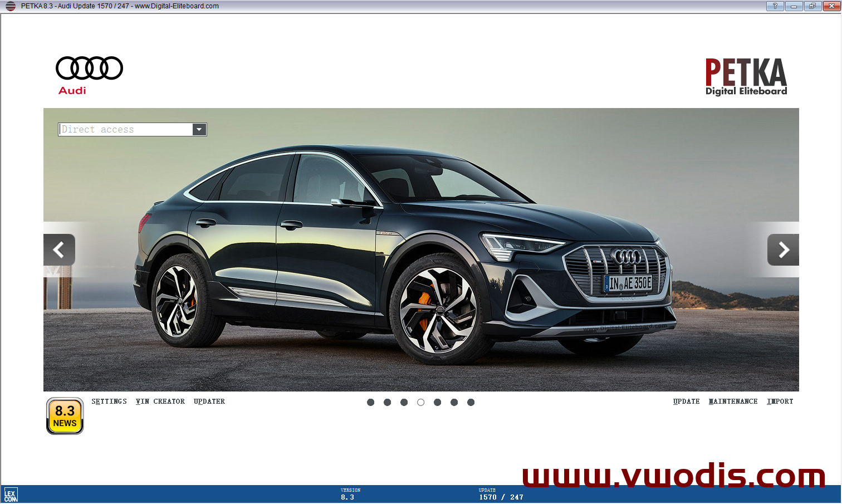
Task: Open IMPORT
Action: pyautogui.click(x=780, y=402)
